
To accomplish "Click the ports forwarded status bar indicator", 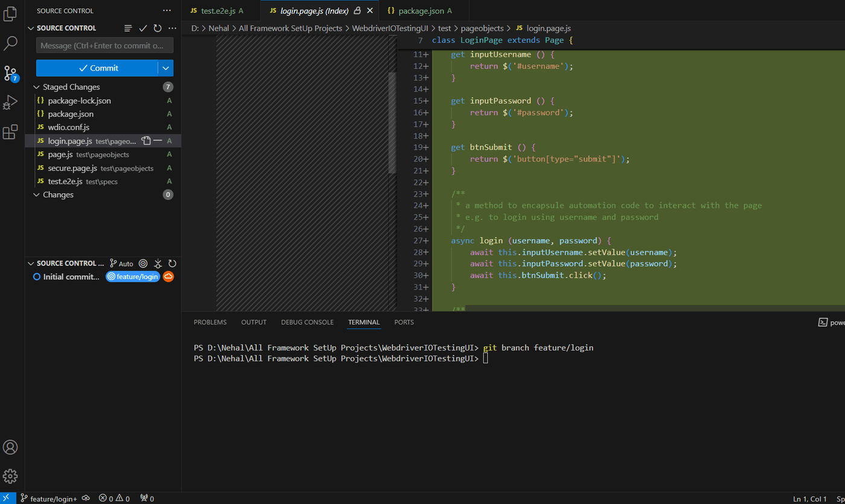I will [x=147, y=499].
